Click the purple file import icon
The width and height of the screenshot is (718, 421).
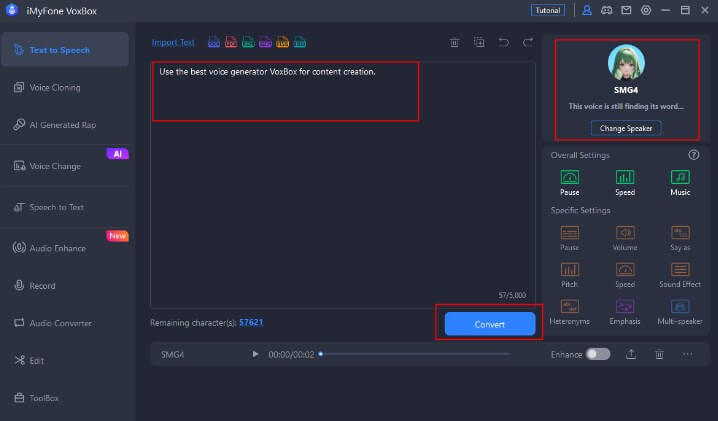(x=266, y=43)
